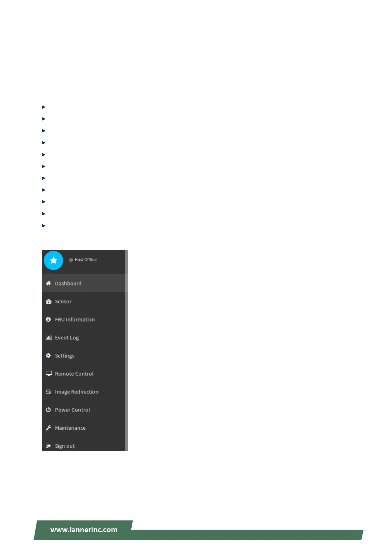Click the FRU Information info icon
The height and width of the screenshot is (554, 392).
pos(48,319)
